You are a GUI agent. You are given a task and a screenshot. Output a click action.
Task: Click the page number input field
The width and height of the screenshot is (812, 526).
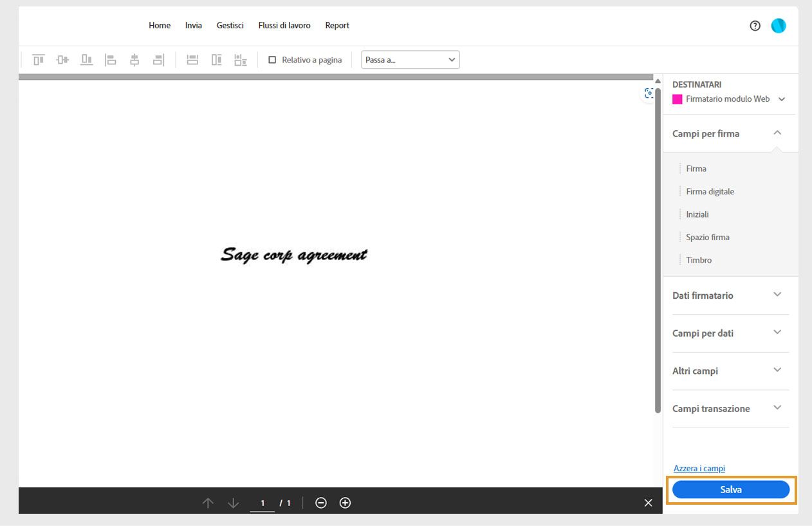[263, 503]
